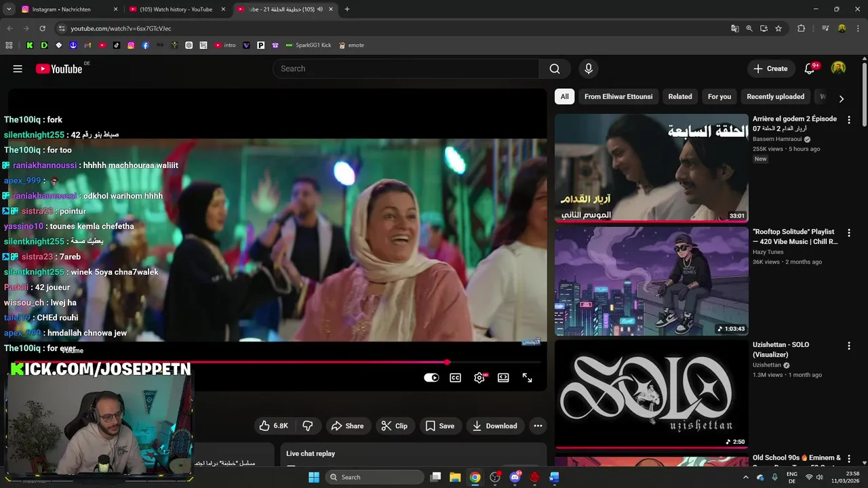Save the video to a playlist
Viewport: 868px width, 488px height.
[x=439, y=426]
